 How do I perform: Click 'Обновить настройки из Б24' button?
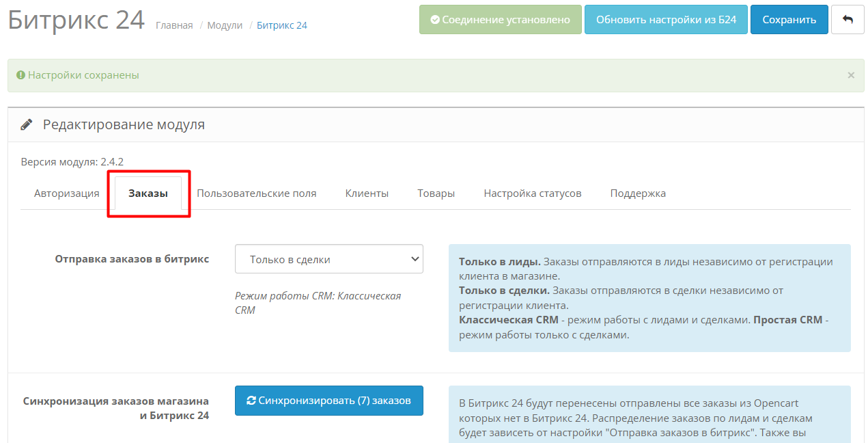click(666, 20)
